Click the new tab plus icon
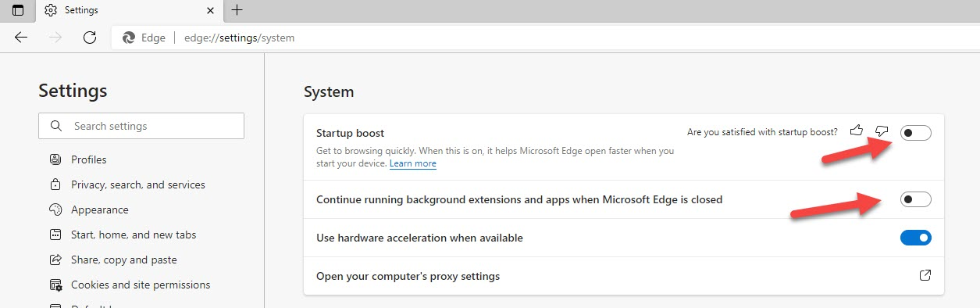 click(237, 10)
